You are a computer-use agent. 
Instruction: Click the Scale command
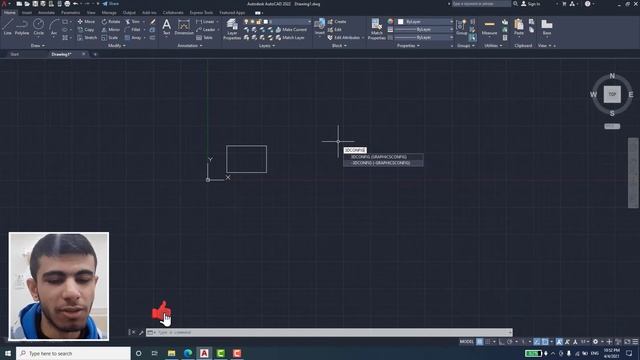pyautogui.click(x=110, y=38)
